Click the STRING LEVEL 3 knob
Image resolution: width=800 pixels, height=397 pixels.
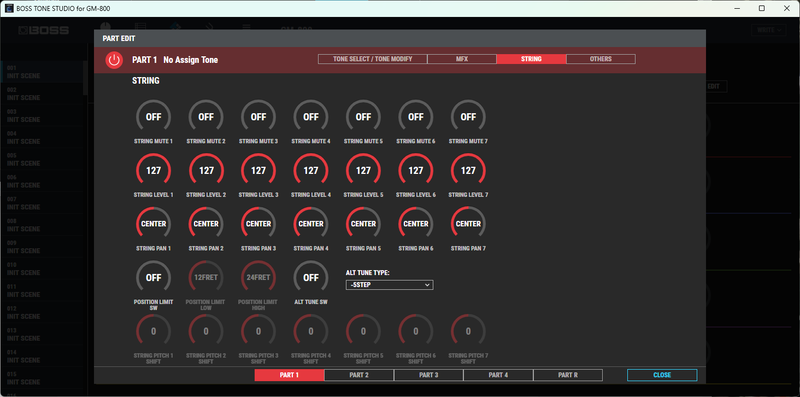click(x=259, y=170)
